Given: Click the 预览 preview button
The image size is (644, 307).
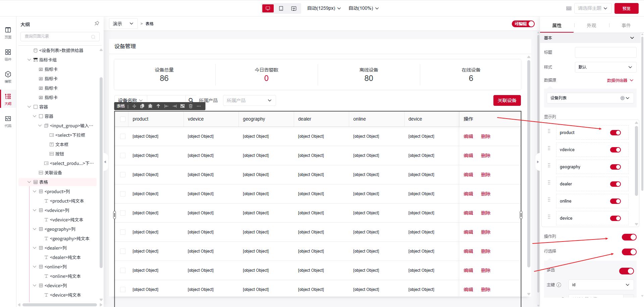Looking at the screenshot, I should [x=626, y=8].
